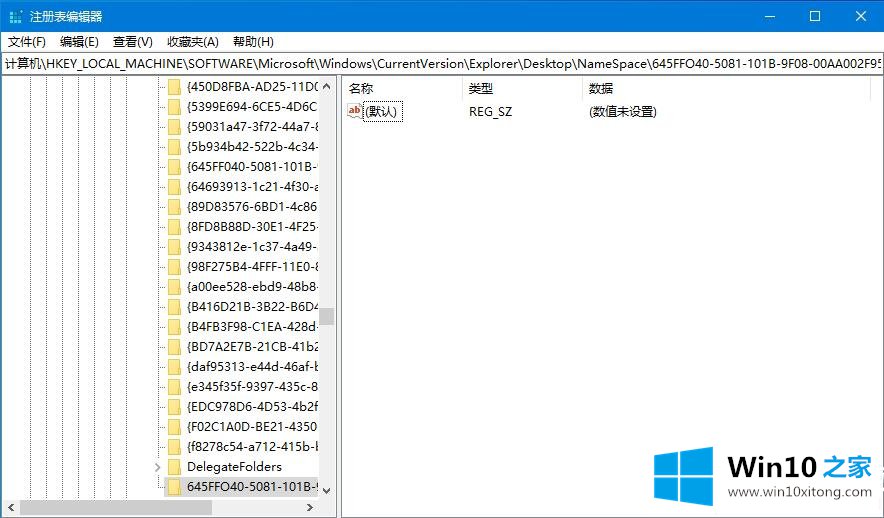Click the ab string value icon for (默认)
Image resolution: width=884 pixels, height=518 pixels.
[x=355, y=111]
